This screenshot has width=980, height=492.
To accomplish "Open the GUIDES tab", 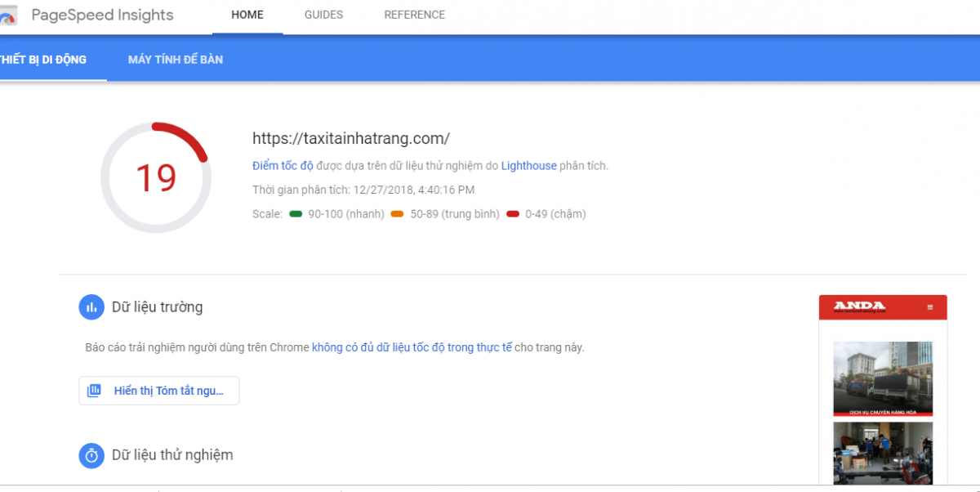I will (323, 15).
